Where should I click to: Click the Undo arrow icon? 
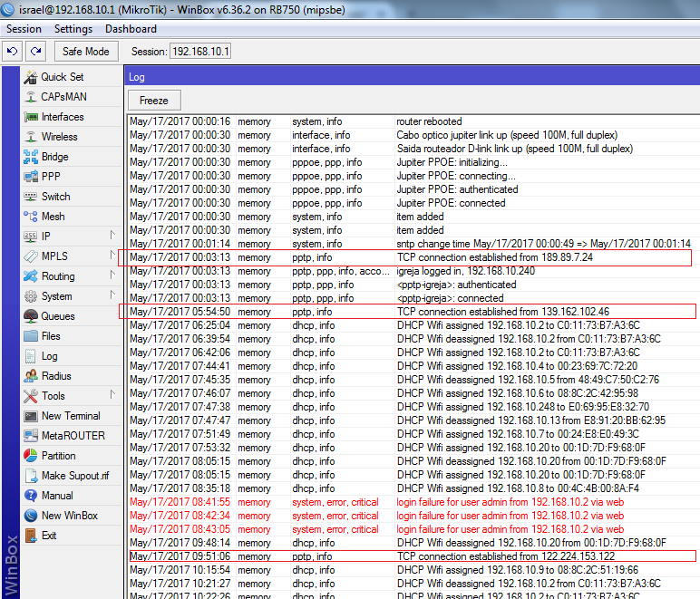(12, 52)
